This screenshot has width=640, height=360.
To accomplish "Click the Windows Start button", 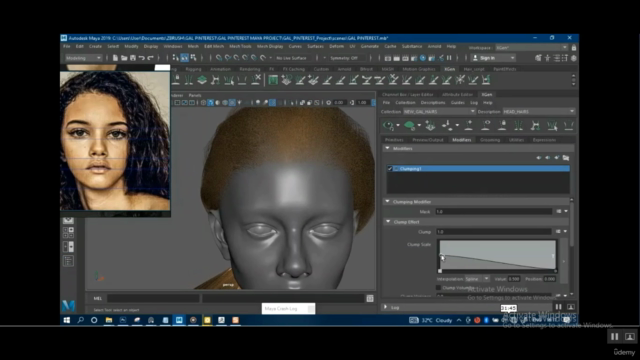I will point(67,320).
